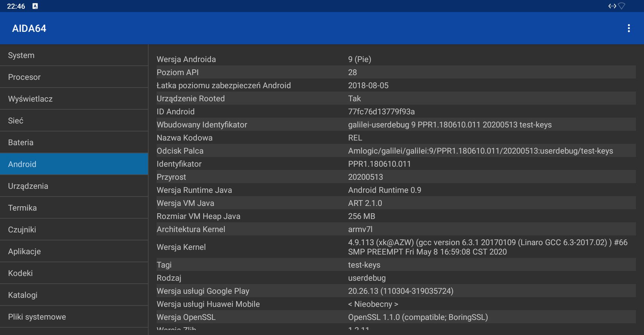Tap the ethernet connection status icon
Screen dimensions: 644x335
(612, 6)
